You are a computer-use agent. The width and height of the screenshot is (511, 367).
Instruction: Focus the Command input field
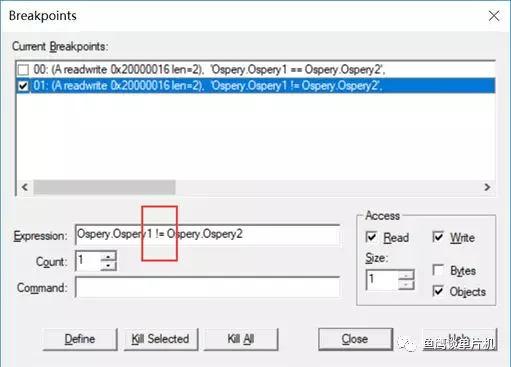pyautogui.click(x=207, y=287)
